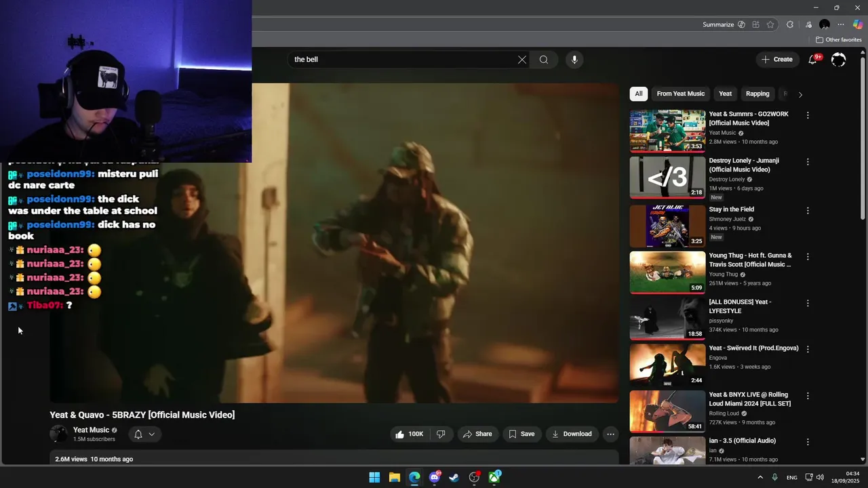The image size is (868, 488).
Task: Open Yeat Swërved It thumbnail
Action: pos(667,365)
